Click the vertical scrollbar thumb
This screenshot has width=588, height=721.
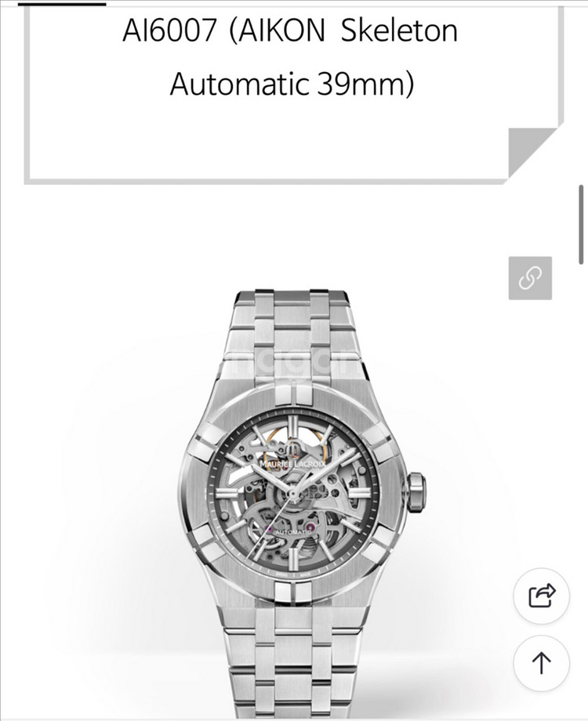[581, 224]
